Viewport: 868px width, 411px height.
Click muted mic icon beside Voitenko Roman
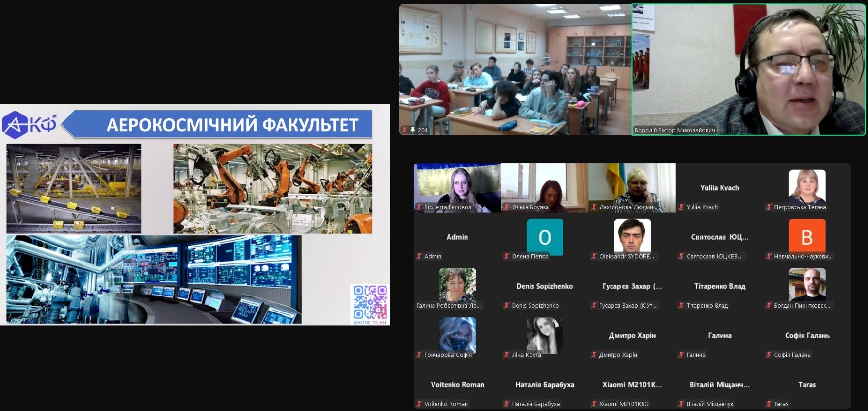point(419,404)
